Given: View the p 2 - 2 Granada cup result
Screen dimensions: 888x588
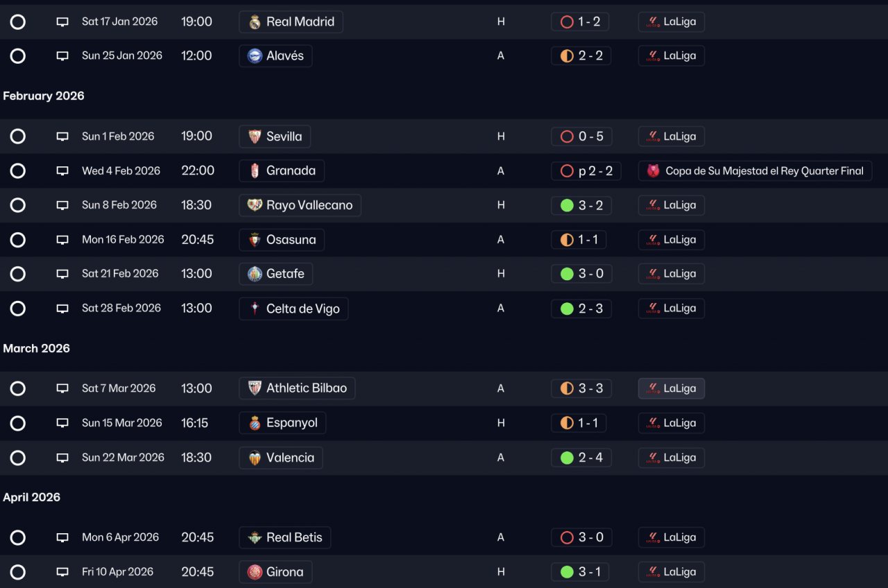Looking at the screenshot, I should [586, 171].
